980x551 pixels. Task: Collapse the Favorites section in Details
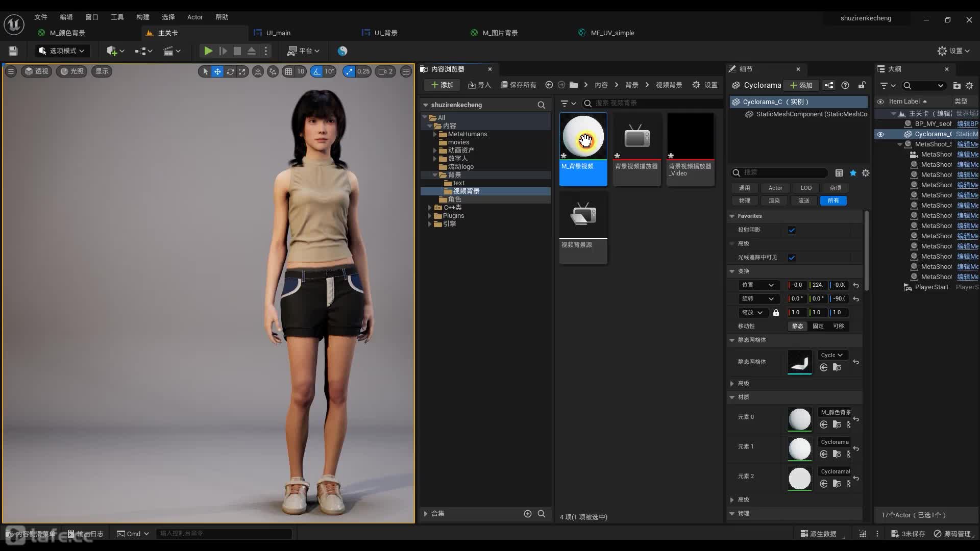point(732,216)
